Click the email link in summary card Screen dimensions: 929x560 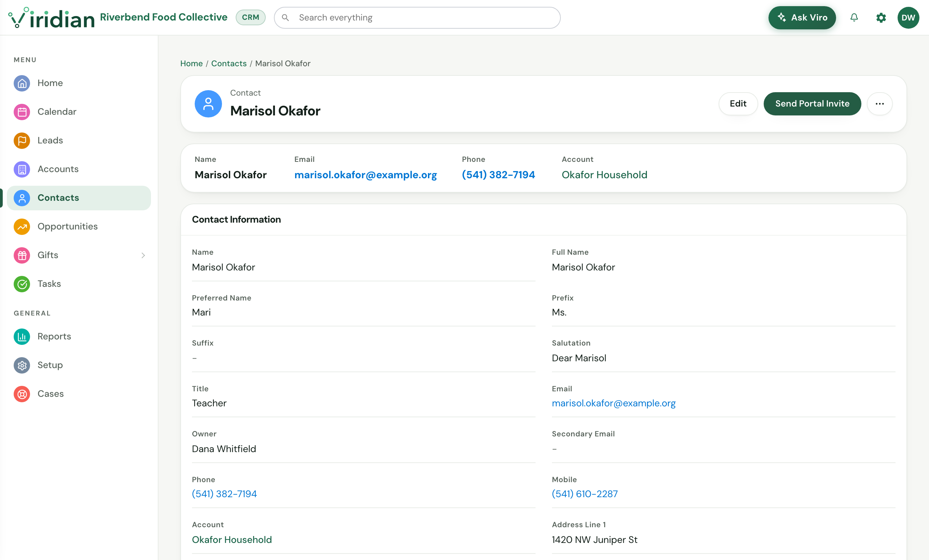(365, 175)
